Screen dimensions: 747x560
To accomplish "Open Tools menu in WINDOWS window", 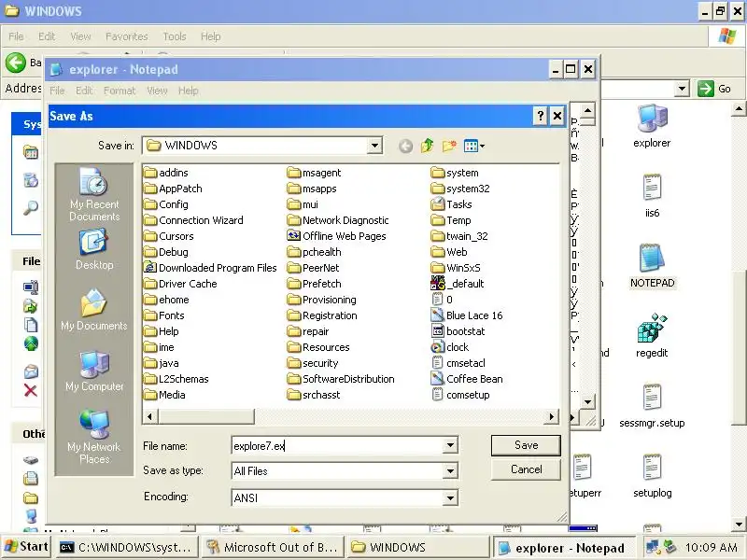I will (175, 36).
